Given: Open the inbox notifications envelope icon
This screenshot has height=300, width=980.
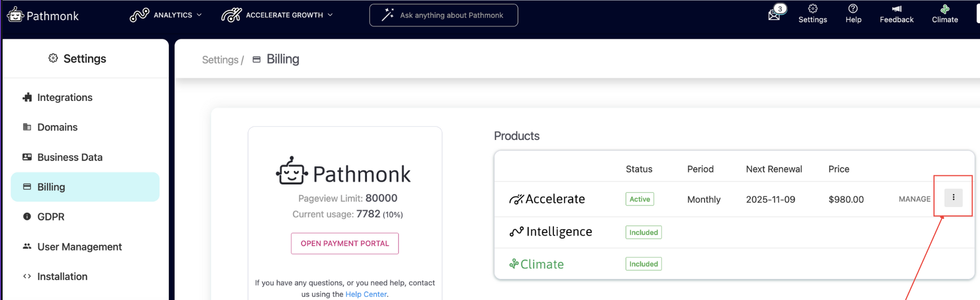Looking at the screenshot, I should [x=774, y=15].
